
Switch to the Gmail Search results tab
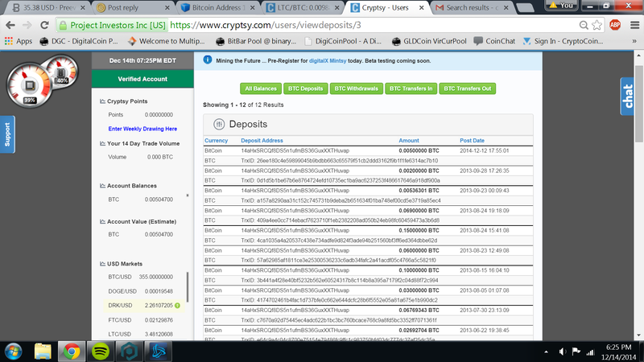tap(472, 7)
